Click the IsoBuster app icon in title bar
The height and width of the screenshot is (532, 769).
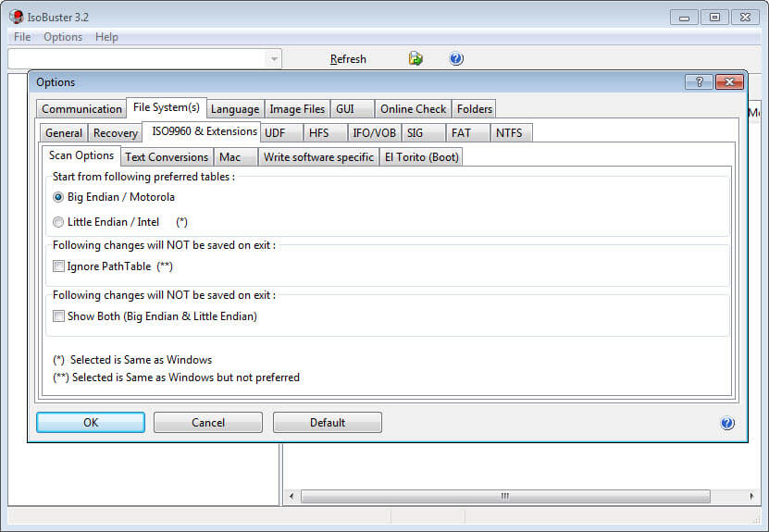pos(16,18)
